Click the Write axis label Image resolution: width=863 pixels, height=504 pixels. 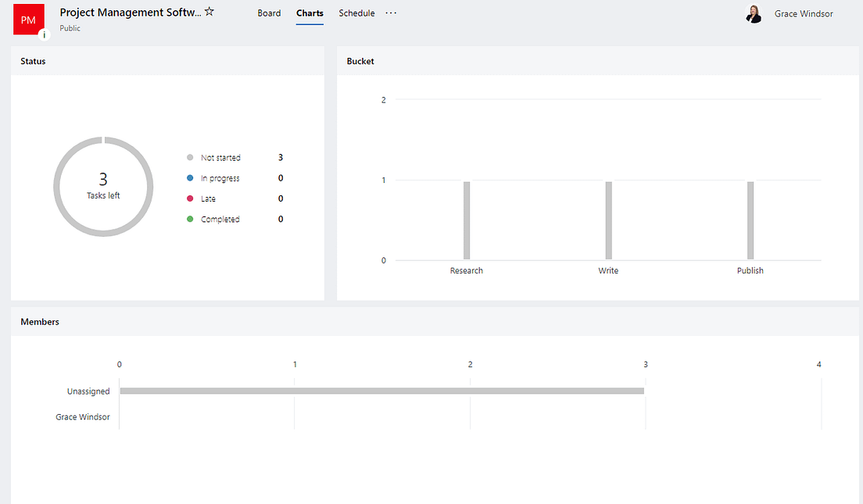click(x=608, y=270)
